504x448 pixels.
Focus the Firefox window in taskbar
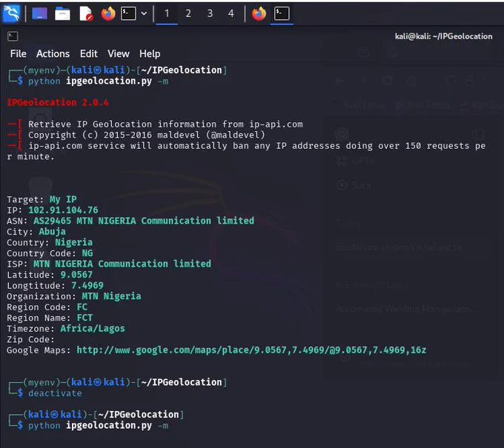pyautogui.click(x=259, y=14)
